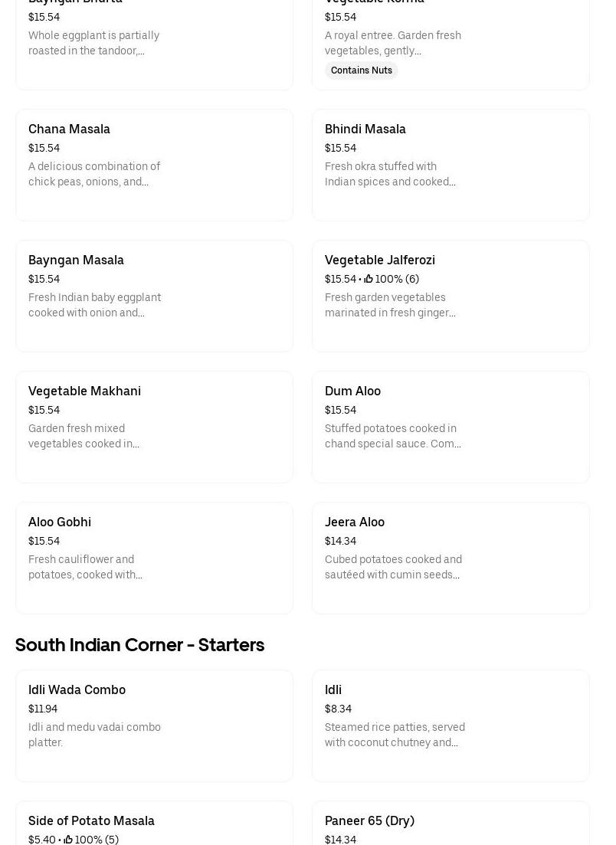Screen dimensions: 616x845
Task: Select Bayngan Masala dish
Action: click(x=154, y=296)
